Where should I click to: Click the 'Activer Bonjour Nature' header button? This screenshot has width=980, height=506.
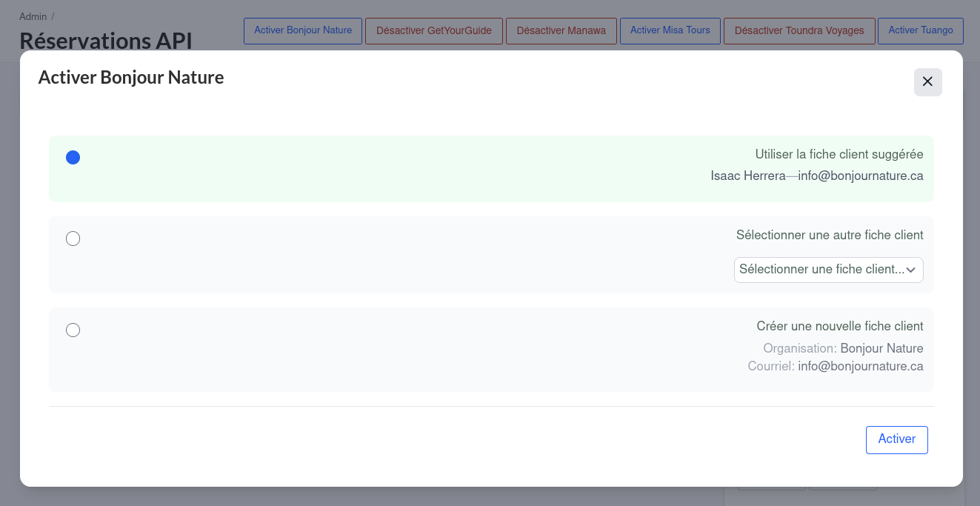pos(303,31)
